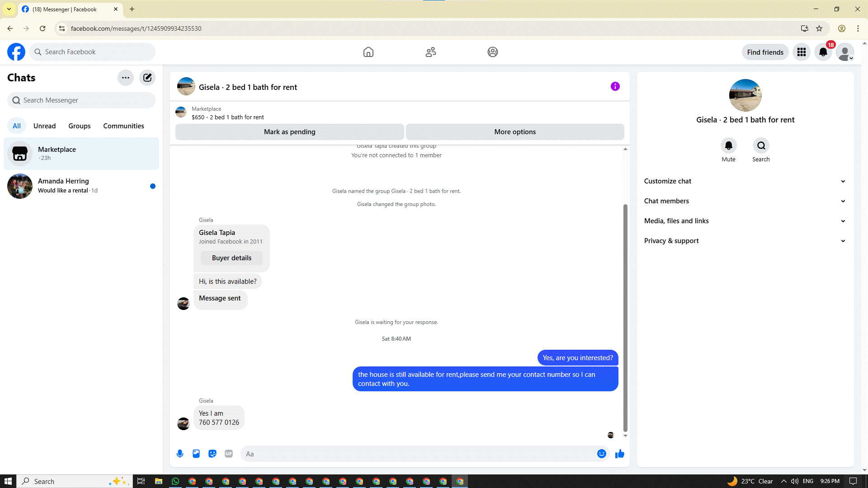Open the Facebook menu grid icon
The image size is (868, 488).
[x=802, y=52]
